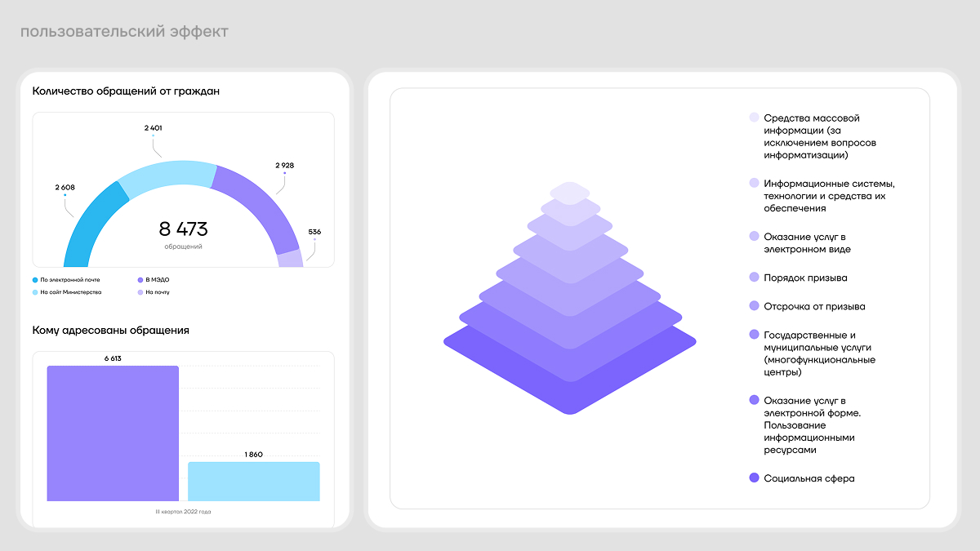
Task: Click the «Средства массовой информации» legend bullet
Action: pyautogui.click(x=755, y=118)
